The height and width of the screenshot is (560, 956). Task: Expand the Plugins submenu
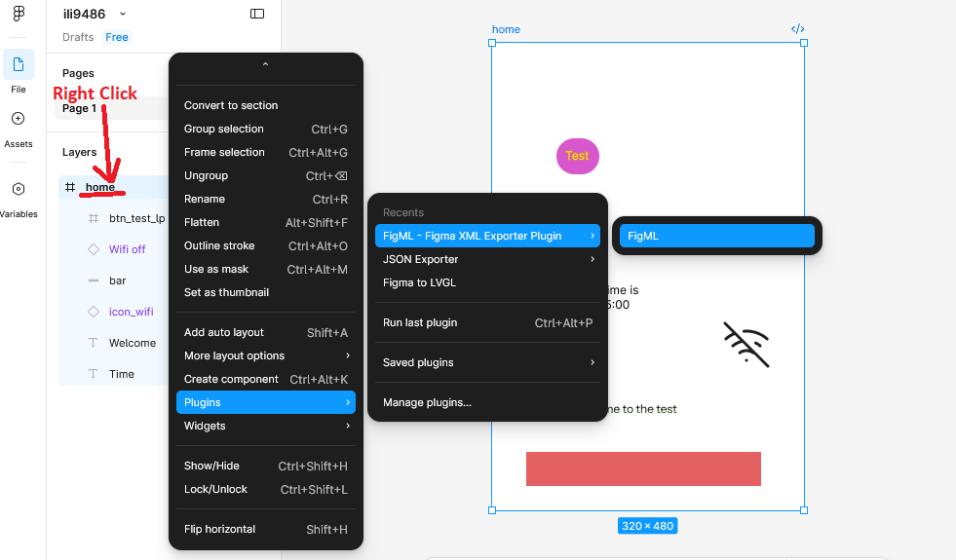(266, 402)
